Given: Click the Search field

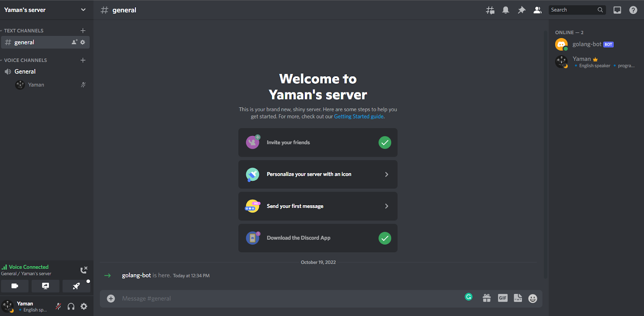Looking at the screenshot, I should (x=577, y=10).
